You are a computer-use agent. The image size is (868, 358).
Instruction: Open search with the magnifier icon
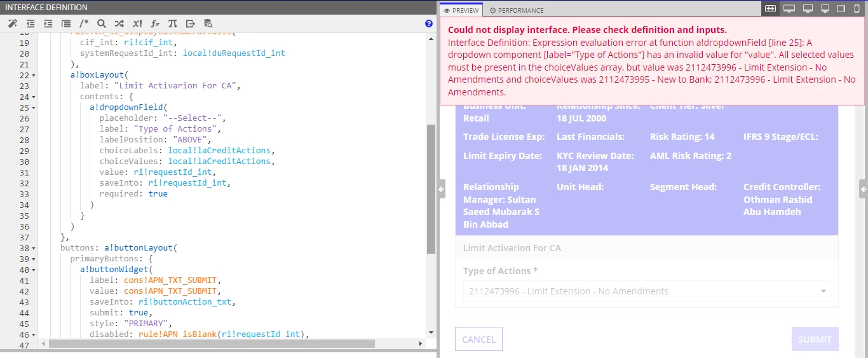click(102, 24)
